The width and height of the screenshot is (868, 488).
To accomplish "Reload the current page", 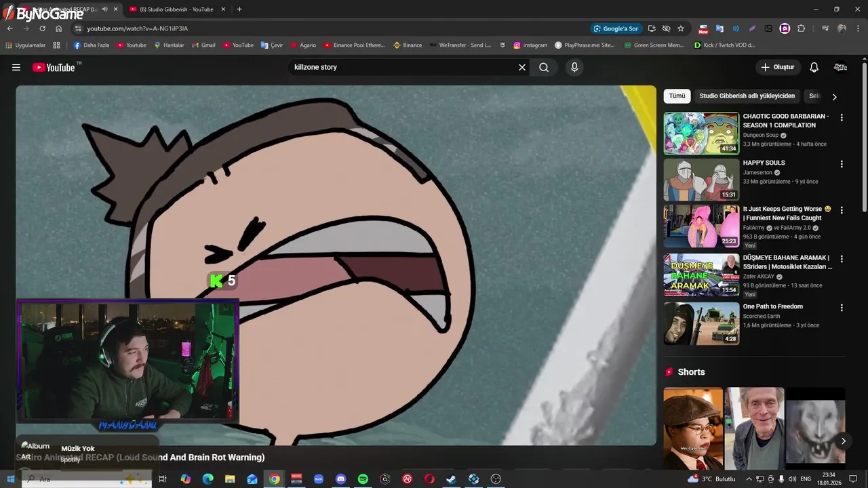I will click(42, 28).
